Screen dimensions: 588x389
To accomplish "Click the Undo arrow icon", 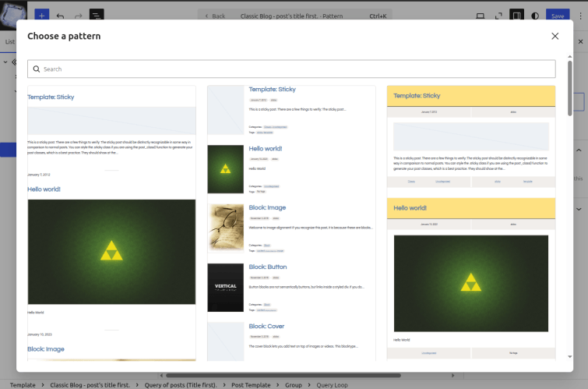I will pos(60,16).
